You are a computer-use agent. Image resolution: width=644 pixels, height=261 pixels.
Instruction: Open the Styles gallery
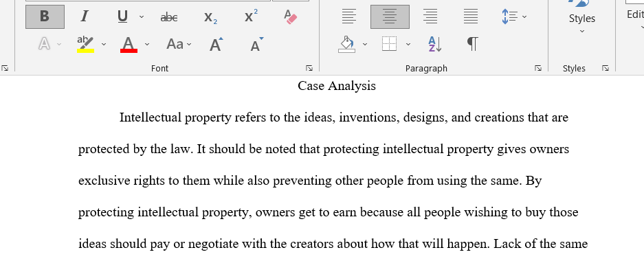[582, 16]
